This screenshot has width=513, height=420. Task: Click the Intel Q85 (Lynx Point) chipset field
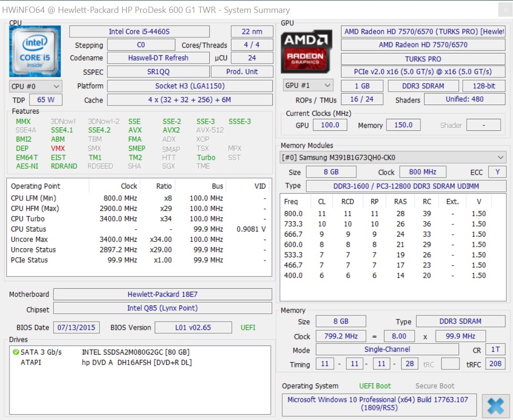tap(162, 308)
